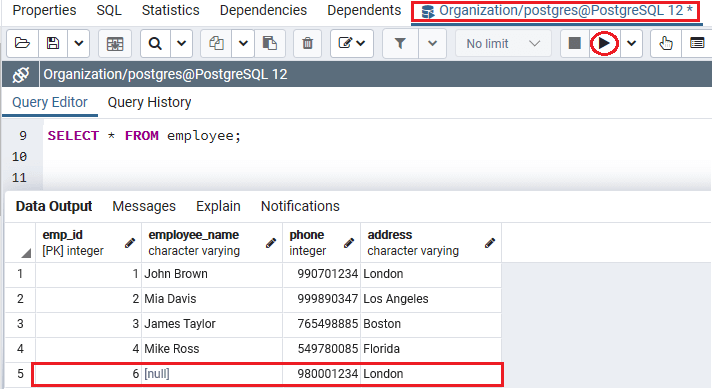The image size is (712, 389).
Task: Expand the Find options dropdown arrow
Action: pyautogui.click(x=182, y=44)
